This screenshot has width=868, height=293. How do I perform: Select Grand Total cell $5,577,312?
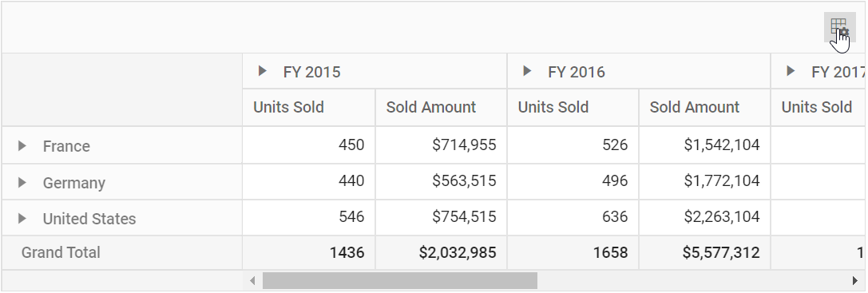(704, 252)
